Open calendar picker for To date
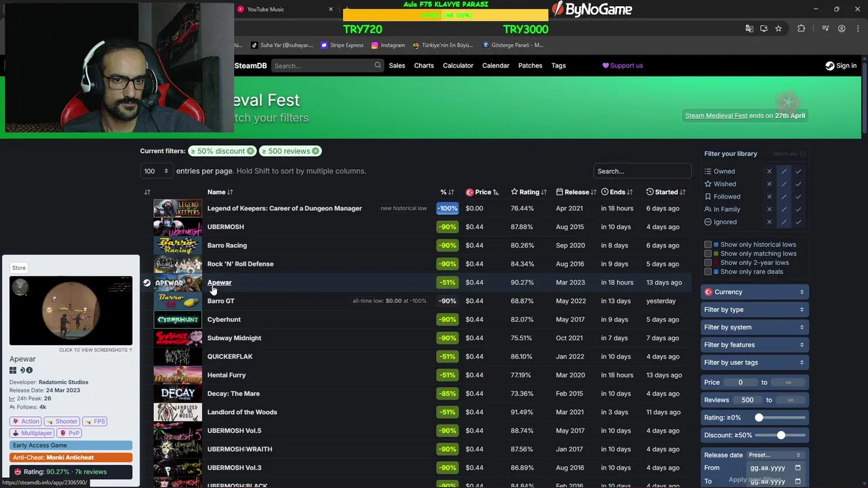The image size is (868, 488). click(797, 481)
